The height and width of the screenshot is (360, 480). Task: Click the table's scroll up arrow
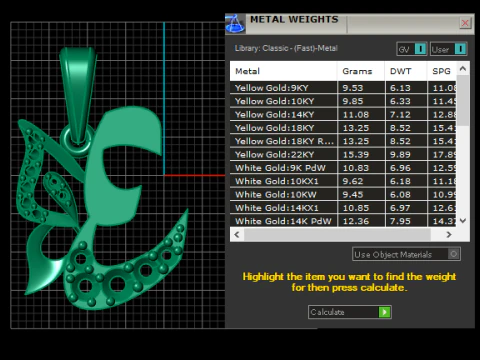(463, 69)
